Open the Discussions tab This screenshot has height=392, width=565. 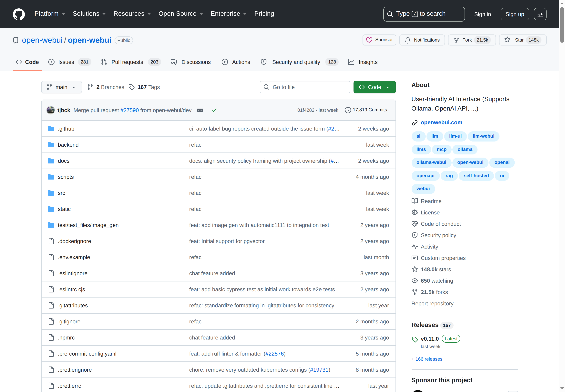click(x=190, y=62)
